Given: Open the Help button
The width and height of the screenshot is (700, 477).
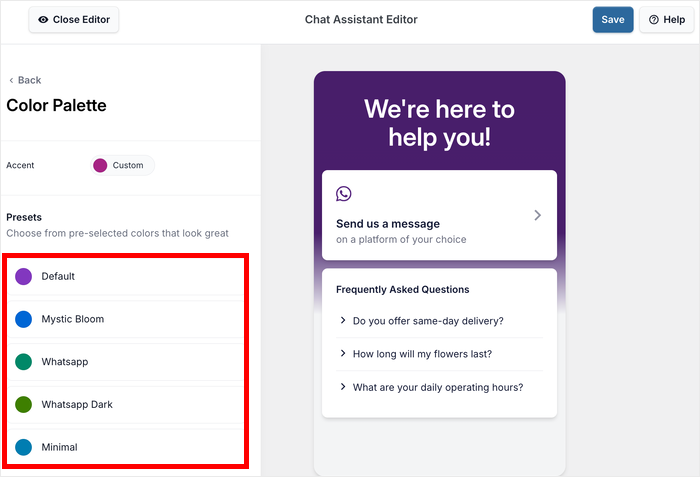Looking at the screenshot, I should pos(666,20).
